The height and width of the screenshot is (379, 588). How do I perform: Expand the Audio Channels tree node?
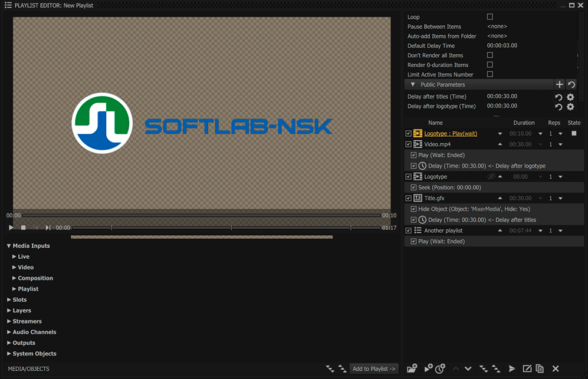click(9, 332)
